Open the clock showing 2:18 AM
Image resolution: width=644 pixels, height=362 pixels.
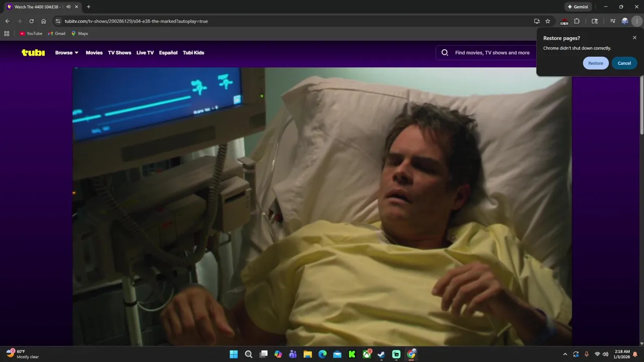point(622,354)
